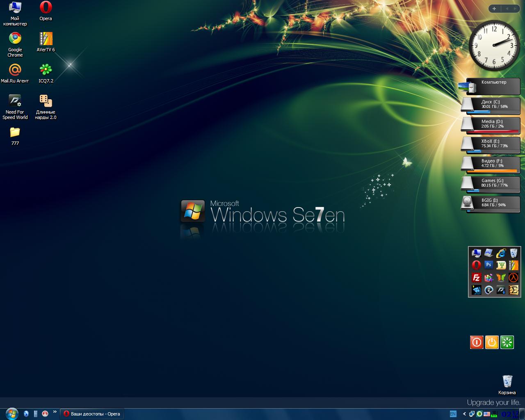The height and width of the screenshot is (420, 525).
Task: Click the Half-Life lambda launcher icon
Action: coord(513,278)
